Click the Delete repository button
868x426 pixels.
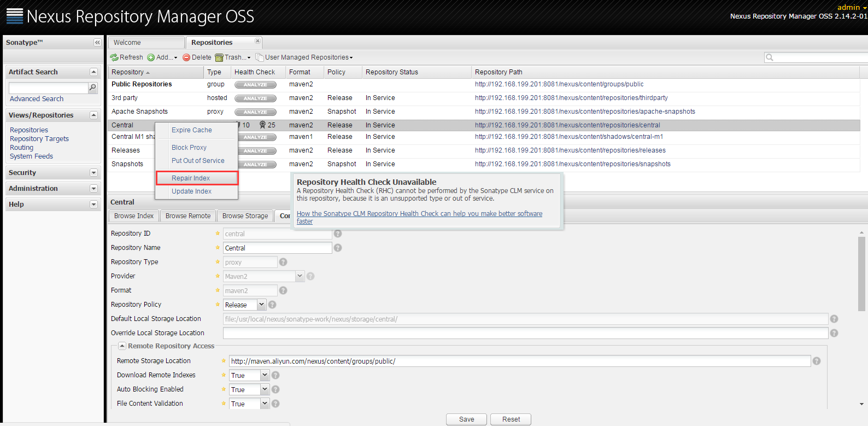pos(197,57)
